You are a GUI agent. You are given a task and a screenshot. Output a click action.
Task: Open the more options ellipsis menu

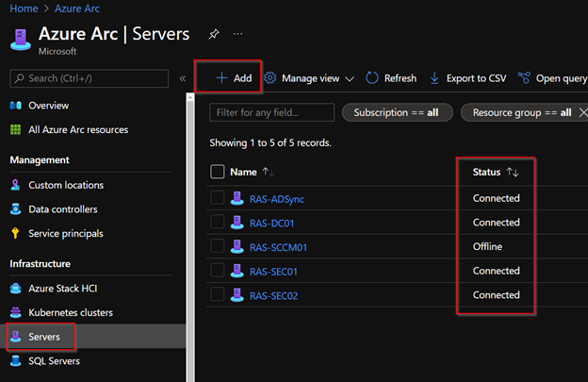click(x=237, y=34)
